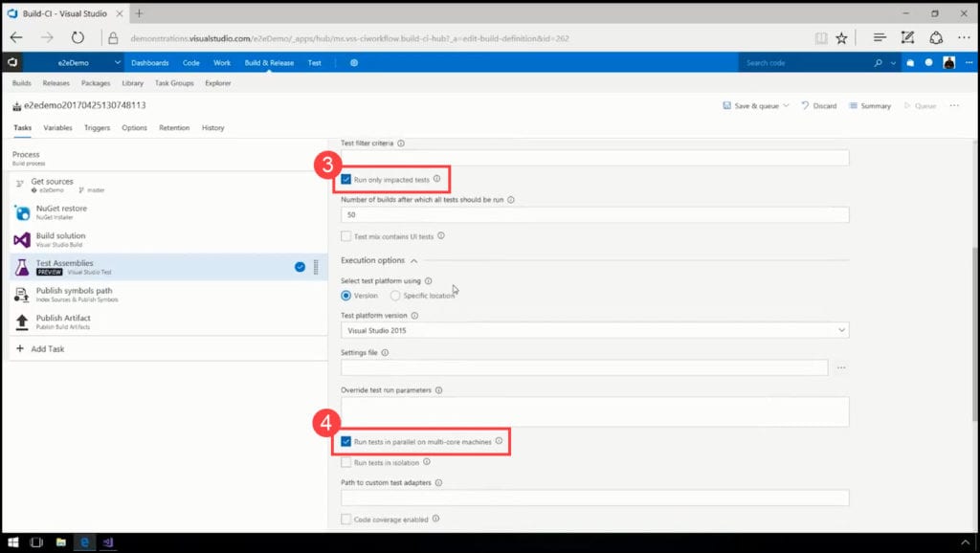The image size is (980, 553).
Task: Click the settings gear icon in blue navbar
Action: pos(354,62)
